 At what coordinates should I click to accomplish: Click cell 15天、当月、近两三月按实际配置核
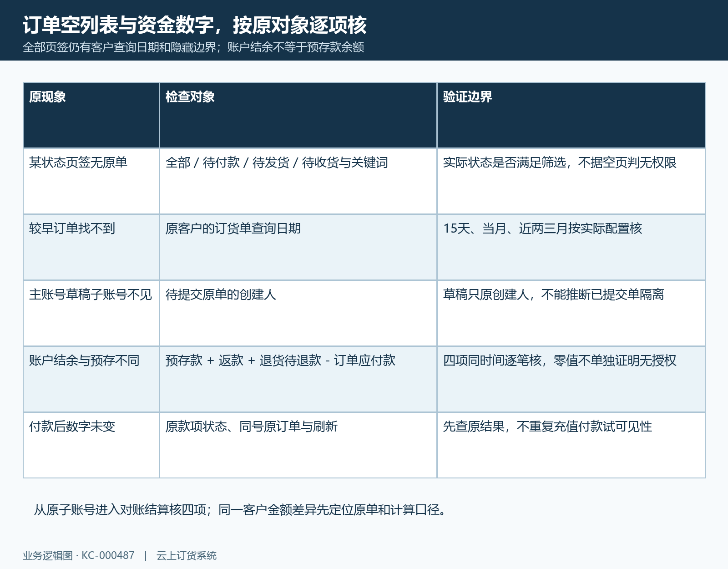(x=571, y=247)
